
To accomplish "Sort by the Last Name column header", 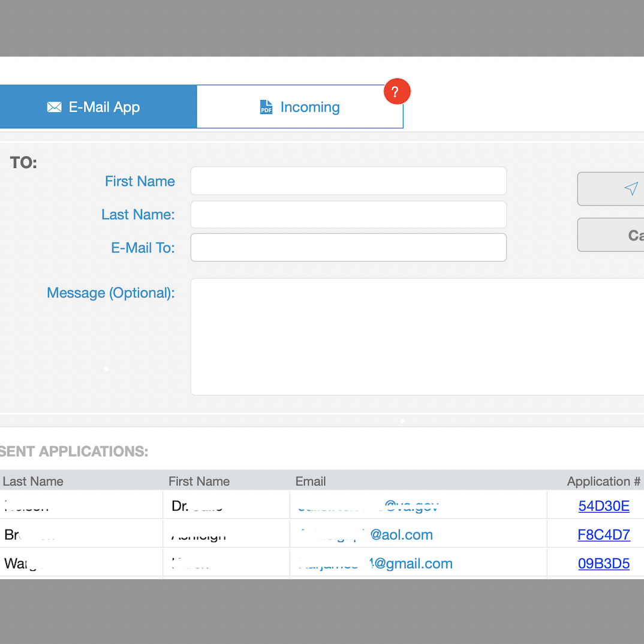I will (x=33, y=482).
